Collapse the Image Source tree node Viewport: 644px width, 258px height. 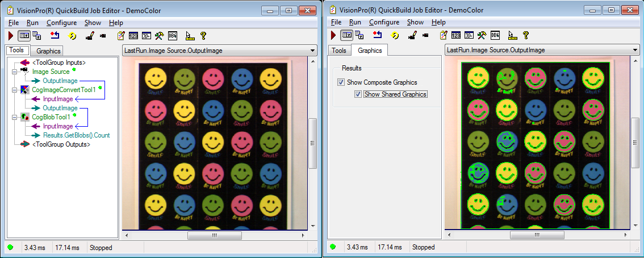14,72
